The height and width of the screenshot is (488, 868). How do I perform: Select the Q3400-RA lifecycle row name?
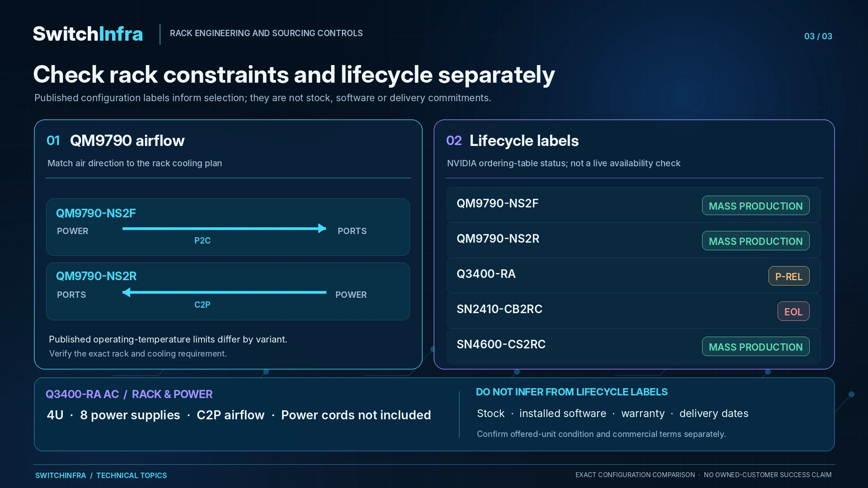[x=486, y=274]
